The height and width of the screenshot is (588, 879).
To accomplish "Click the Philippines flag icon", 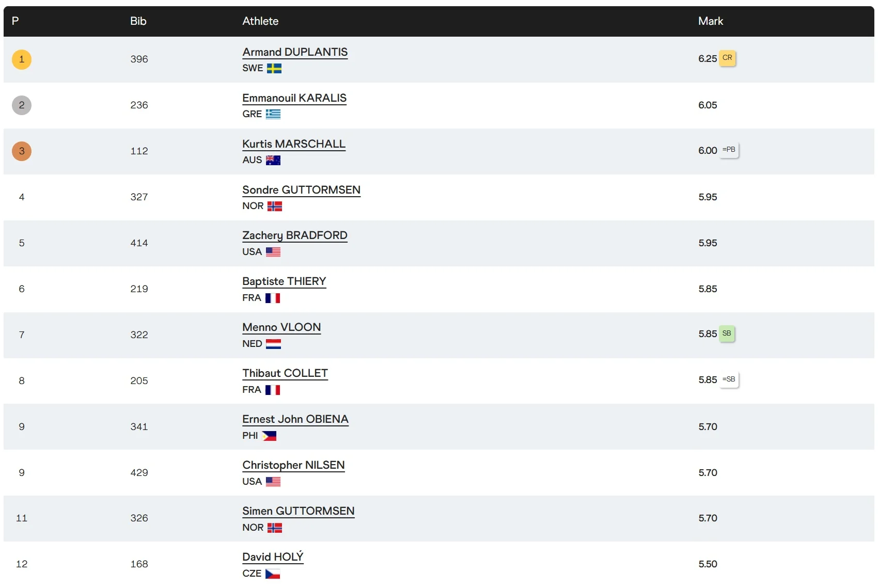I will [x=269, y=436].
